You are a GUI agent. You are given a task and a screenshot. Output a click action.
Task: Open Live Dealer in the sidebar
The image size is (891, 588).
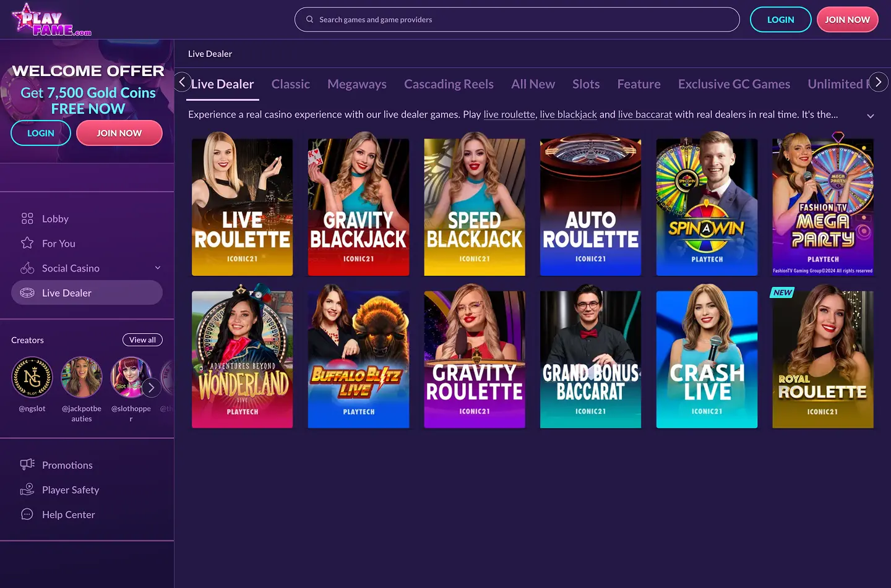coord(87,292)
